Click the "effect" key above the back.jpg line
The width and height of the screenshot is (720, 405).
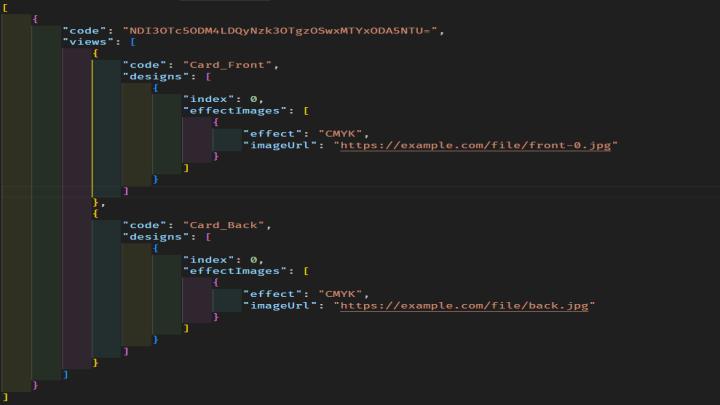pyautogui.click(x=273, y=294)
